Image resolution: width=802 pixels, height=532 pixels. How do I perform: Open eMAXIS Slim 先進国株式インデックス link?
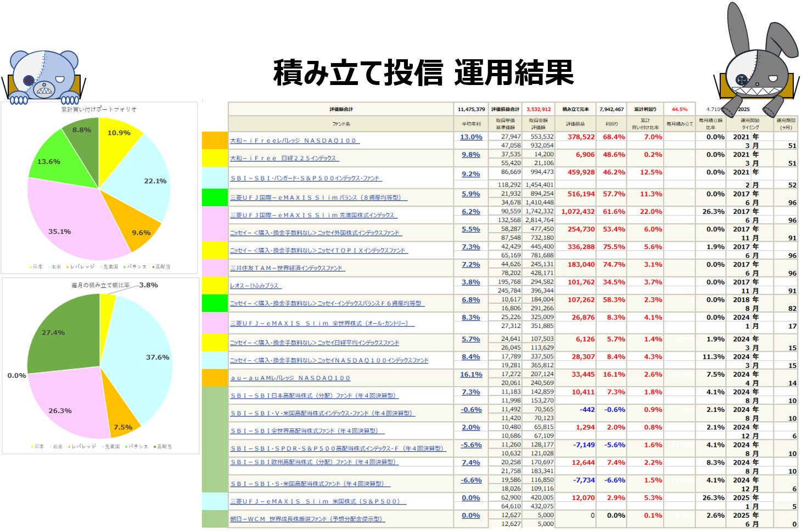point(313,216)
